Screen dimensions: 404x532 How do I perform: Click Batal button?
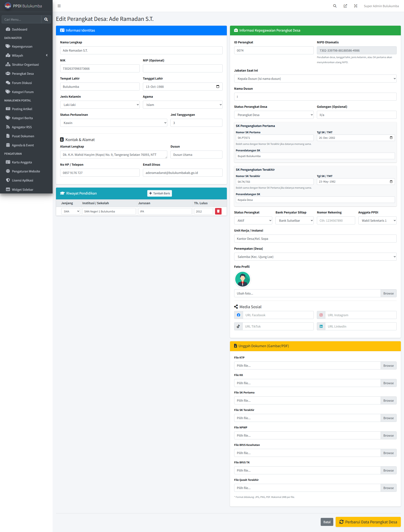pyautogui.click(x=327, y=522)
